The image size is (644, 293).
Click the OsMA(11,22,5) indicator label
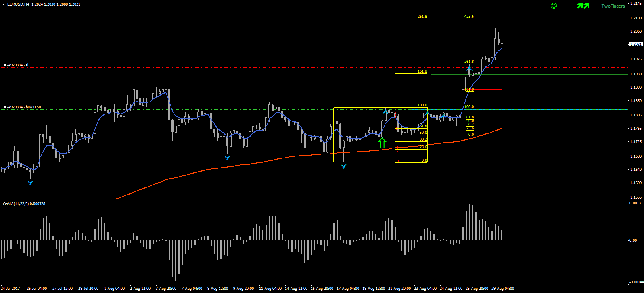[24, 204]
